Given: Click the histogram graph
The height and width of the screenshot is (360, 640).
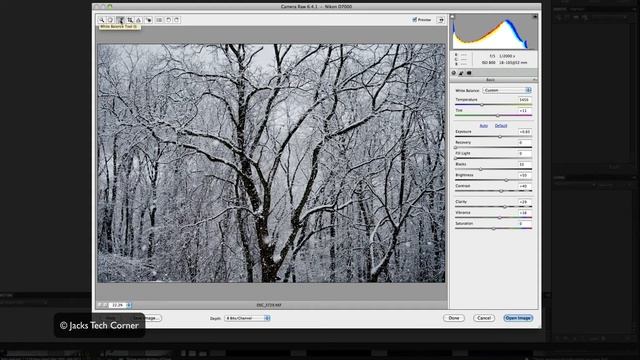Looking at the screenshot, I should (x=494, y=32).
